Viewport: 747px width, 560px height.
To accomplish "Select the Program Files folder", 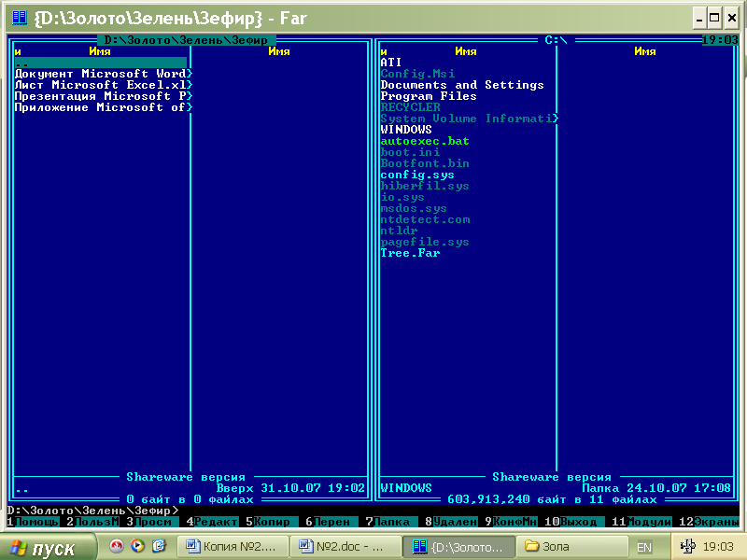I will pyautogui.click(x=429, y=96).
